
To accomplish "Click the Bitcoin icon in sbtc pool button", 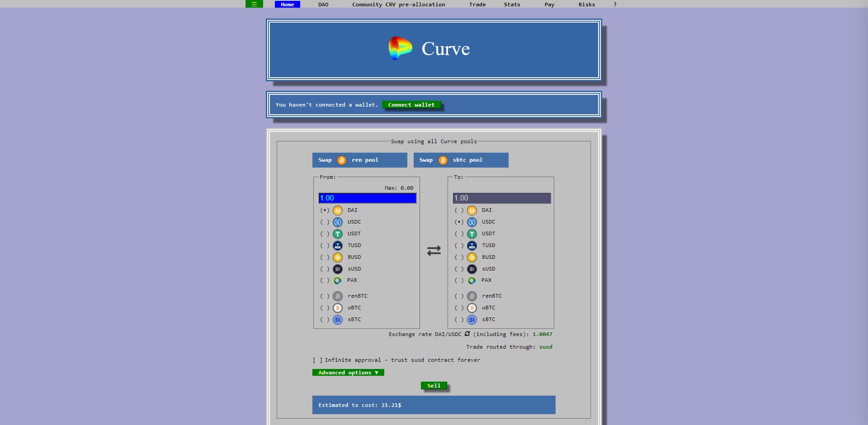I will coord(443,160).
